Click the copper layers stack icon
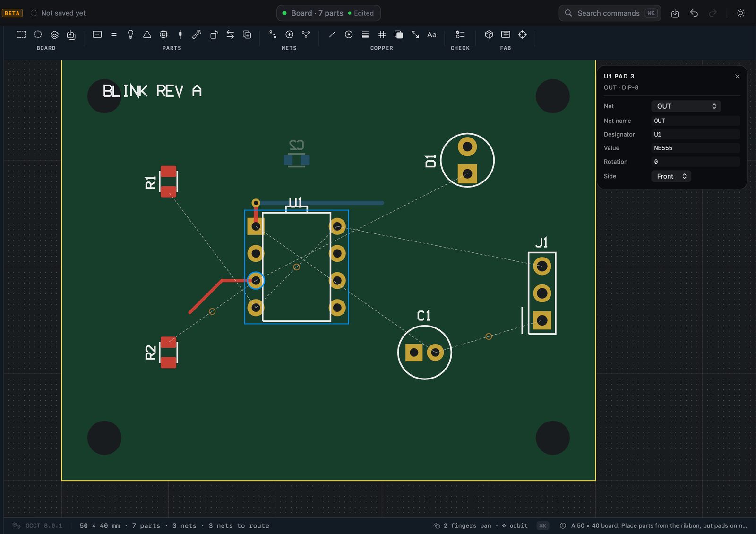The image size is (756, 534). coord(365,34)
